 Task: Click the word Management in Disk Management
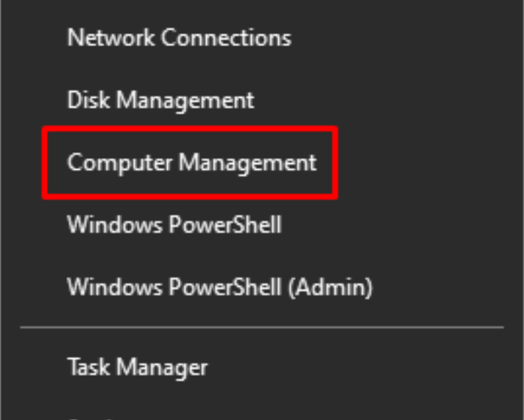coord(185,100)
